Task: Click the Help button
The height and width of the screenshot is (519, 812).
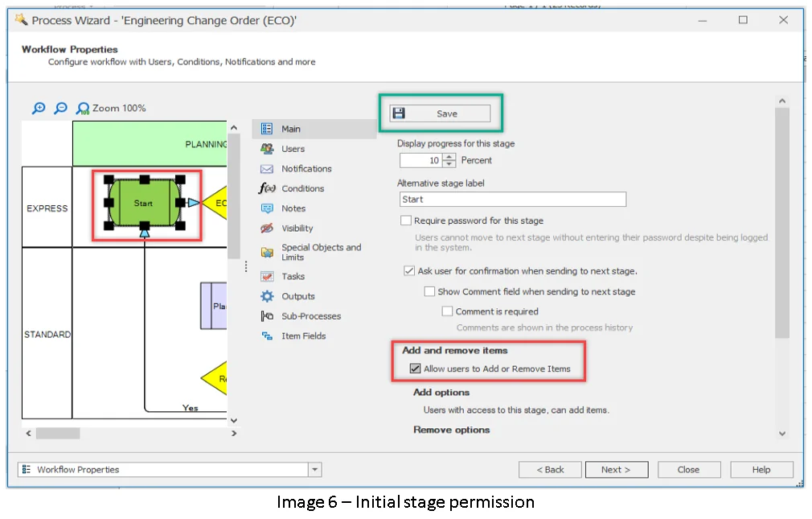Action: [x=762, y=470]
